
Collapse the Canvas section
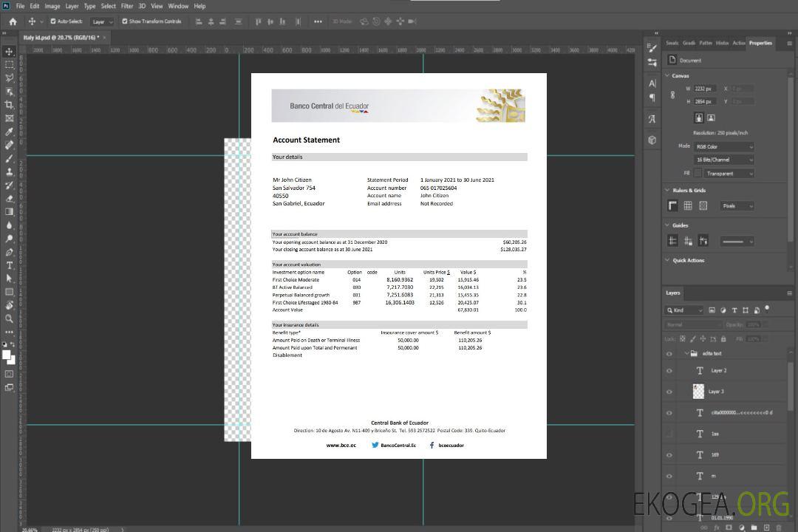[667, 75]
